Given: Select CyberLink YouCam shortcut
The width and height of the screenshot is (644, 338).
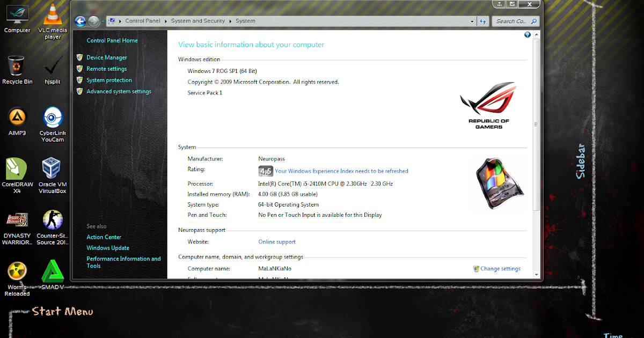Looking at the screenshot, I should pyautogui.click(x=53, y=125).
